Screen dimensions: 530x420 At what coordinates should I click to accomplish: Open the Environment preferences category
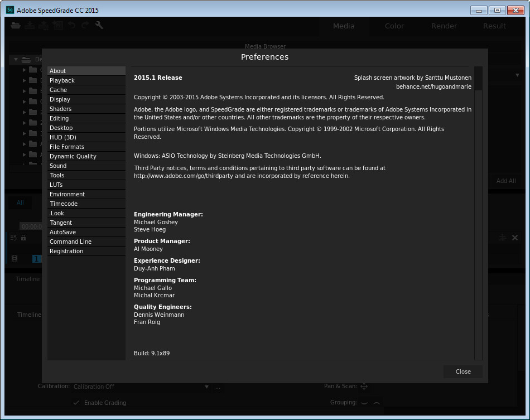86,194
